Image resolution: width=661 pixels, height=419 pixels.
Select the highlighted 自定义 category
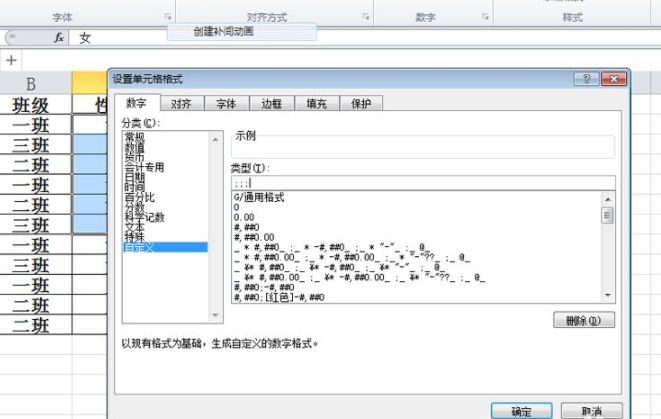pyautogui.click(x=165, y=247)
